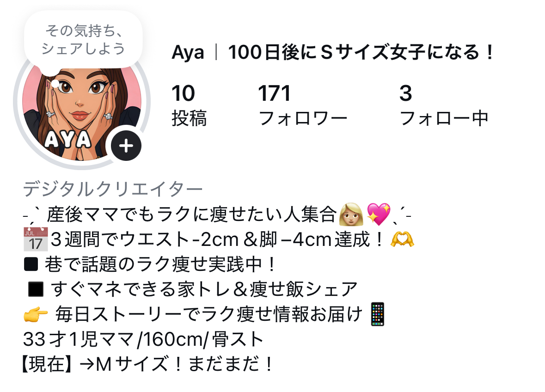Tap the その気持ち、シェアしよう note bubble

pyautogui.click(x=83, y=40)
